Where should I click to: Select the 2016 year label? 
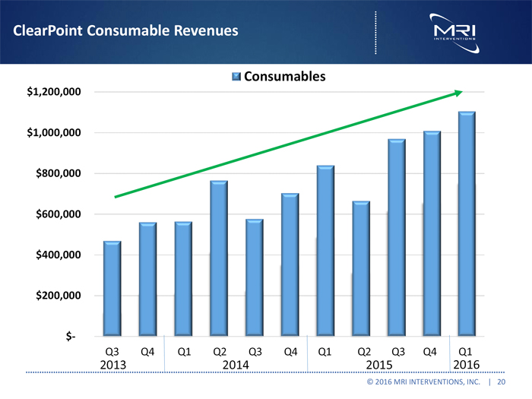pyautogui.click(x=466, y=363)
